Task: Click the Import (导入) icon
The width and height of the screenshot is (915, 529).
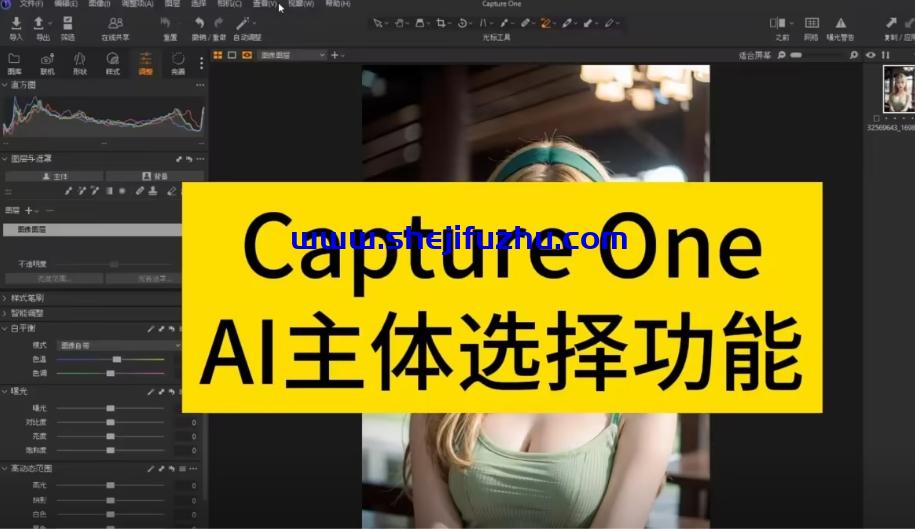Action: (15, 23)
